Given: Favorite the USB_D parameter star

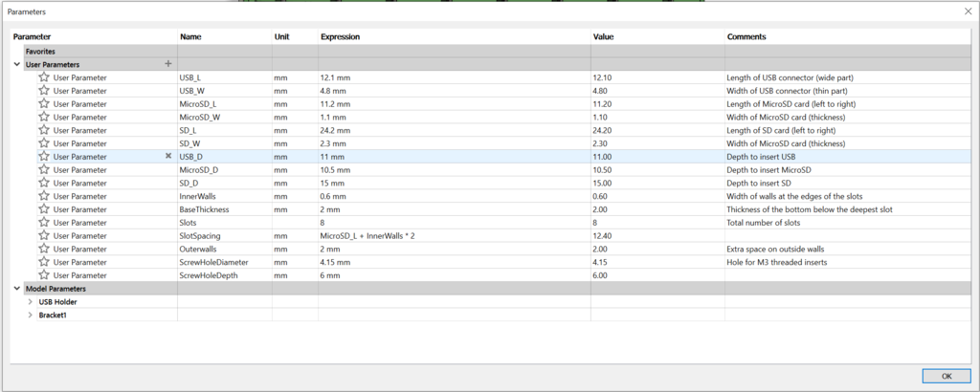Looking at the screenshot, I should tap(44, 156).
